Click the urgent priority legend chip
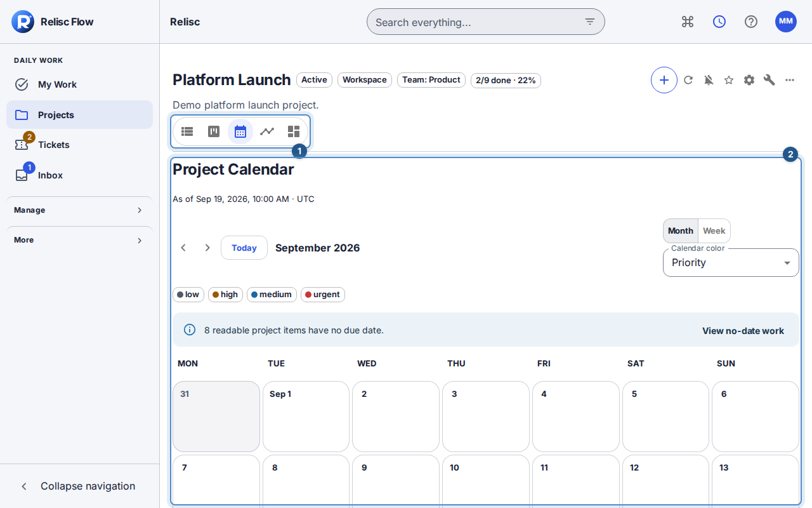This screenshot has height=508, width=812. click(323, 295)
